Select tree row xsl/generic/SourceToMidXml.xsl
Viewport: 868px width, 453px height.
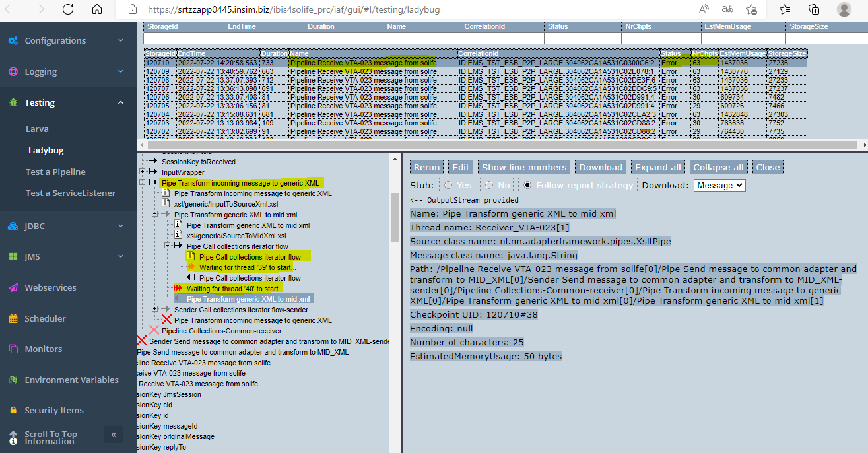click(236, 236)
